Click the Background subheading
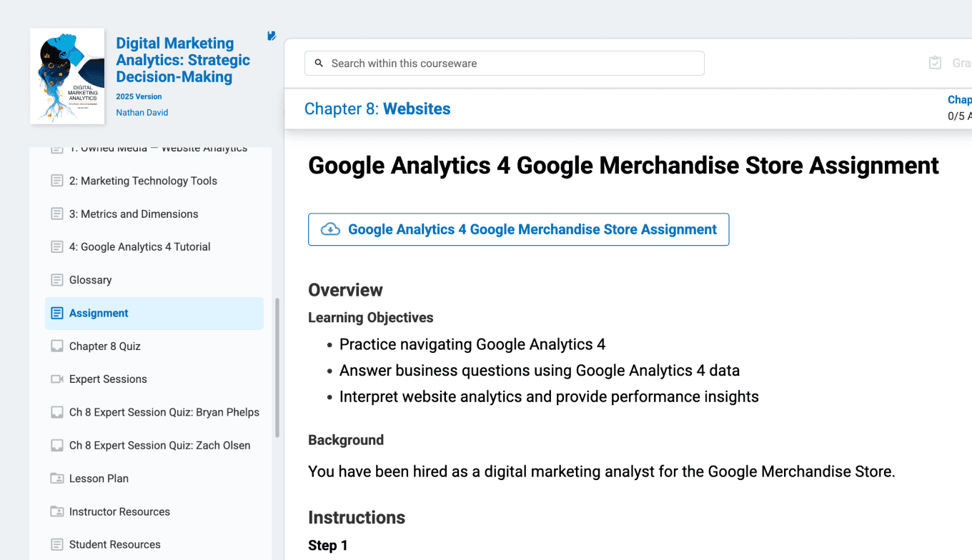972x560 pixels. tap(346, 440)
